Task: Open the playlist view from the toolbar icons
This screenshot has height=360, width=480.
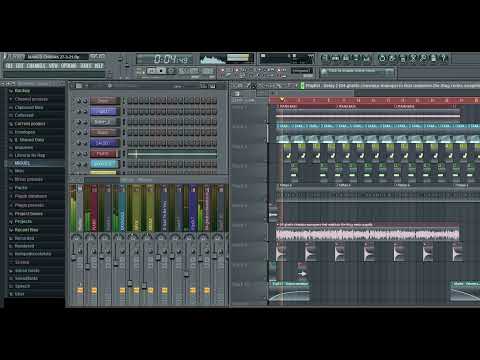Action: click(x=324, y=59)
